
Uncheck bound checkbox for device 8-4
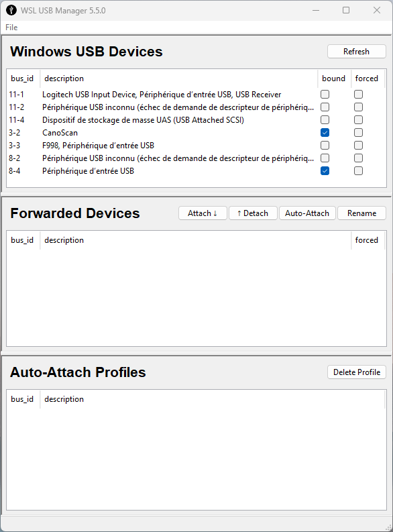(x=325, y=171)
